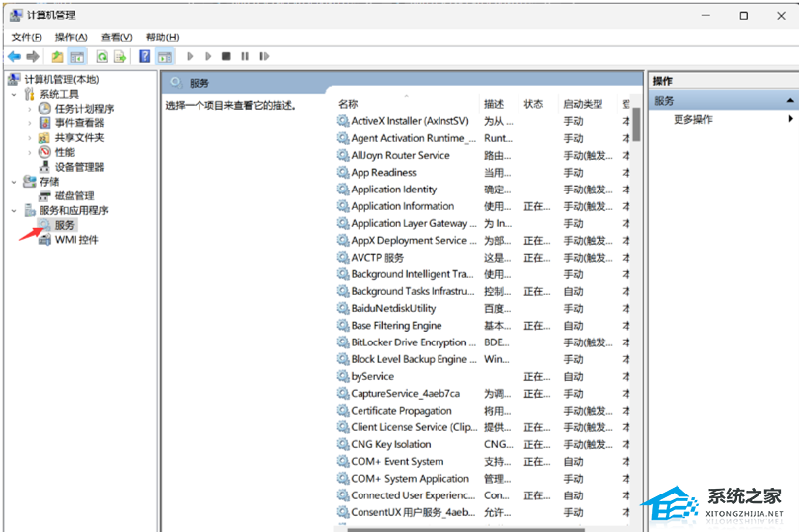Image resolution: width=799 pixels, height=532 pixels.
Task: Sort services by 名称 column header
Action: pos(348,104)
